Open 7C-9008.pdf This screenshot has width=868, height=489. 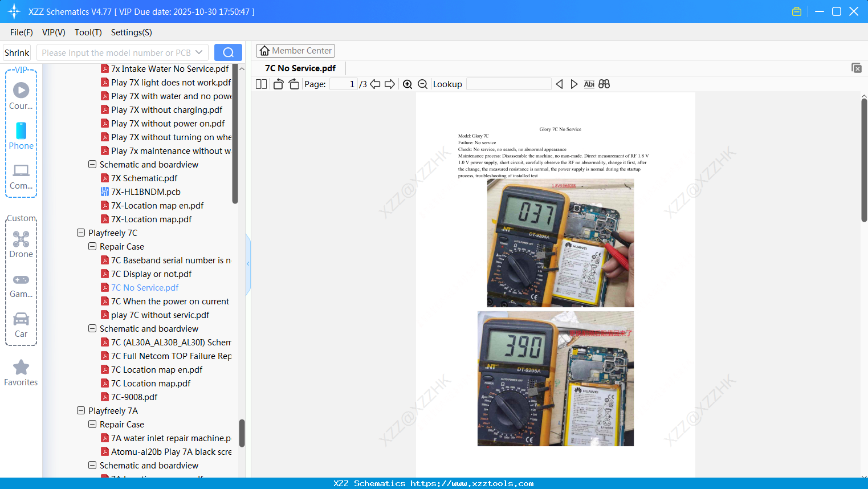pyautogui.click(x=129, y=397)
